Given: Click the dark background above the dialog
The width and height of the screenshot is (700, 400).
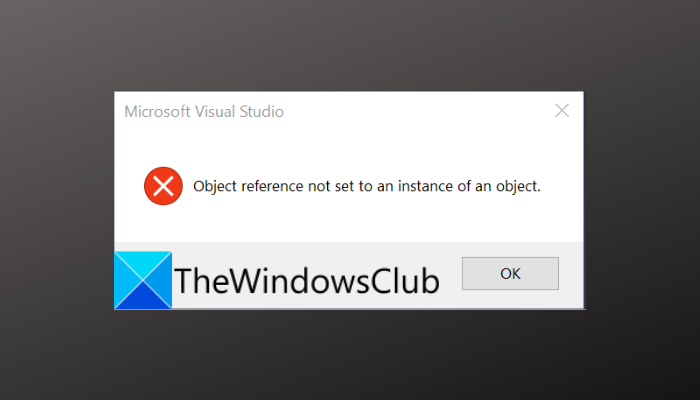Looking at the screenshot, I should 350,45.
